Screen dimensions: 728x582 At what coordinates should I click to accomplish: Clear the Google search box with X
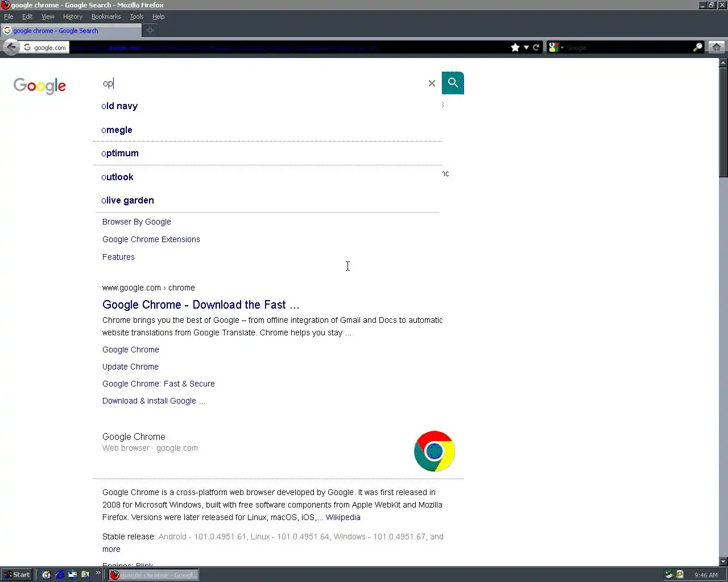(432, 84)
